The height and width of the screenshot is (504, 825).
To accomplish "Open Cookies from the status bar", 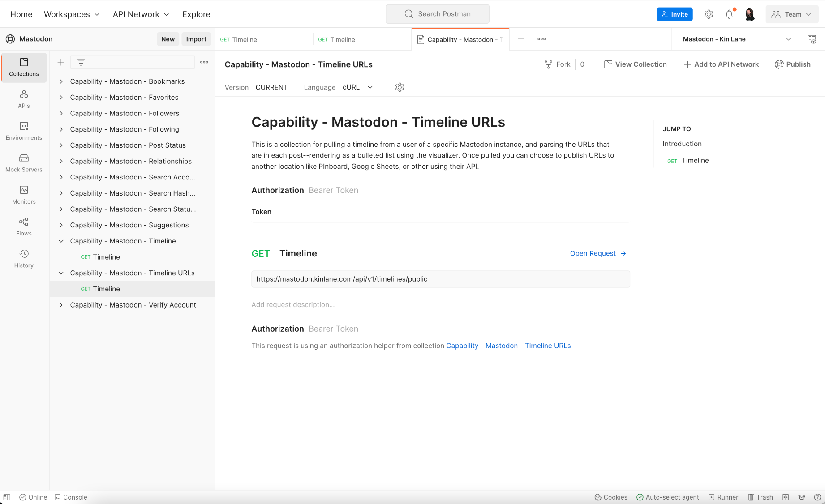I will [611, 497].
